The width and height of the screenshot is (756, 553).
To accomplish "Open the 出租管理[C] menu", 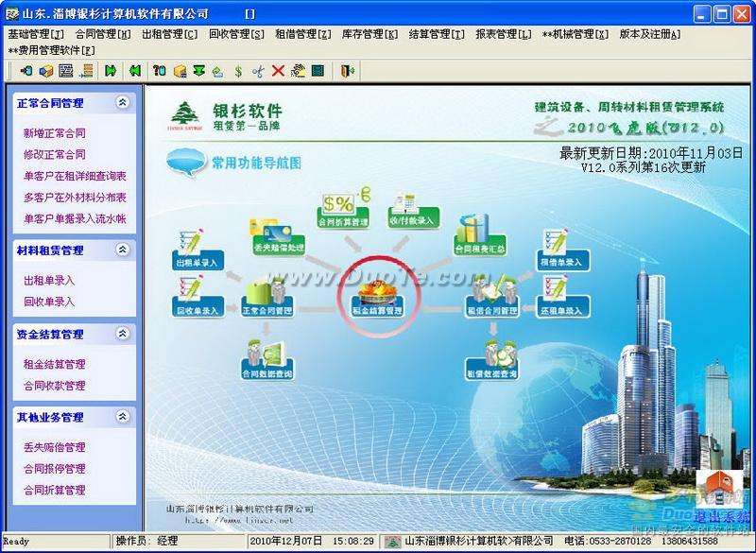I will pos(170,34).
